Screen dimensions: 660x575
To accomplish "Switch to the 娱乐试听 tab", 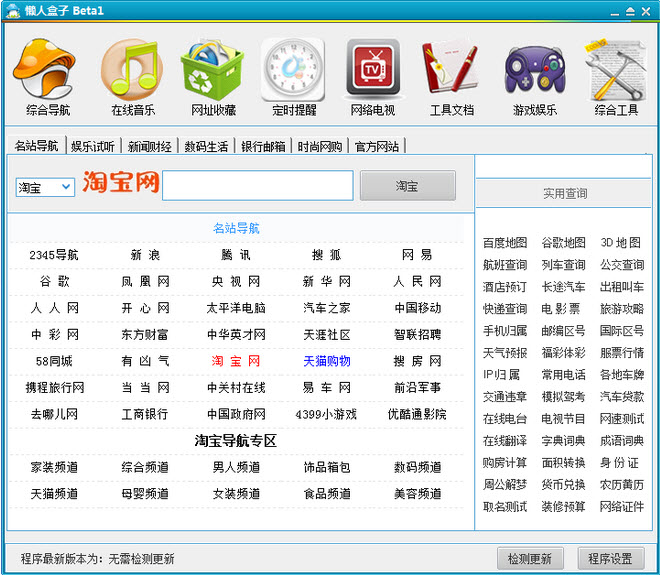I will pyautogui.click(x=93, y=146).
